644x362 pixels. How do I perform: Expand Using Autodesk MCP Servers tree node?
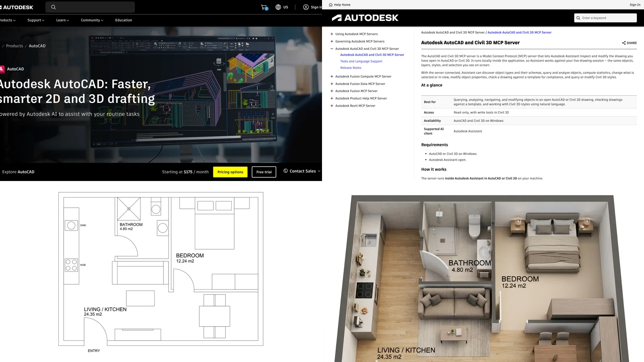pyautogui.click(x=332, y=34)
